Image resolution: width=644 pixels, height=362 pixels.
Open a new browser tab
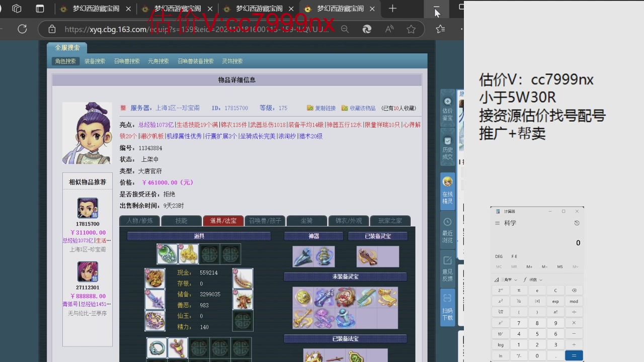392,9
